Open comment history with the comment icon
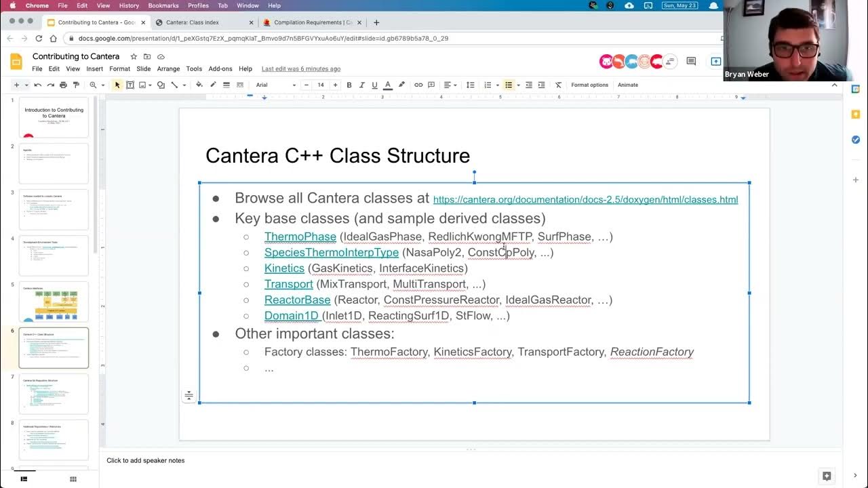This screenshot has width=868, height=488. click(x=691, y=61)
